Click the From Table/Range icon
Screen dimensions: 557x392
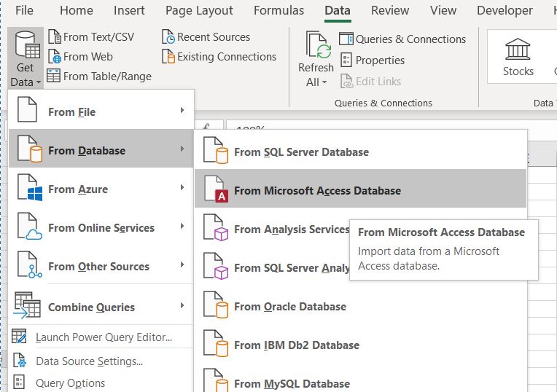pyautogui.click(x=54, y=76)
